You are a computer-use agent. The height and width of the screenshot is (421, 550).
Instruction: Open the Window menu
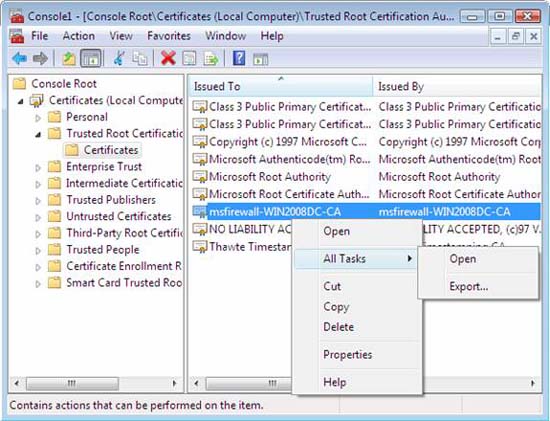click(x=226, y=36)
